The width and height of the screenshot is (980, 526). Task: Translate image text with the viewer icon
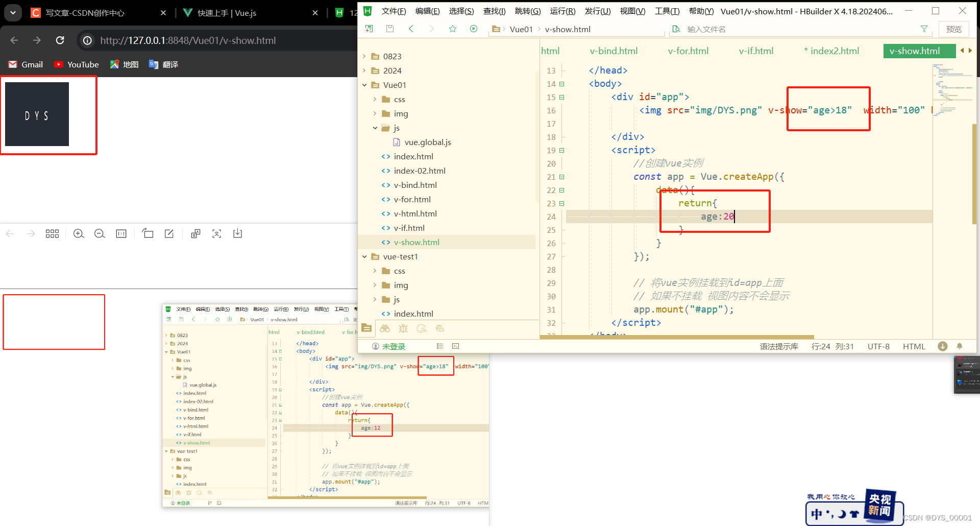195,233
